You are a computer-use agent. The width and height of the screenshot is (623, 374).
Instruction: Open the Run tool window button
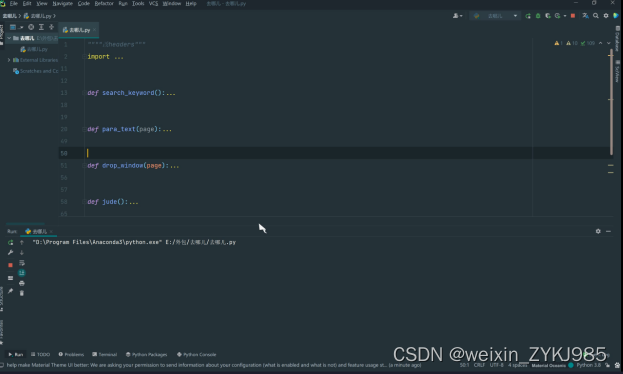coord(16,355)
